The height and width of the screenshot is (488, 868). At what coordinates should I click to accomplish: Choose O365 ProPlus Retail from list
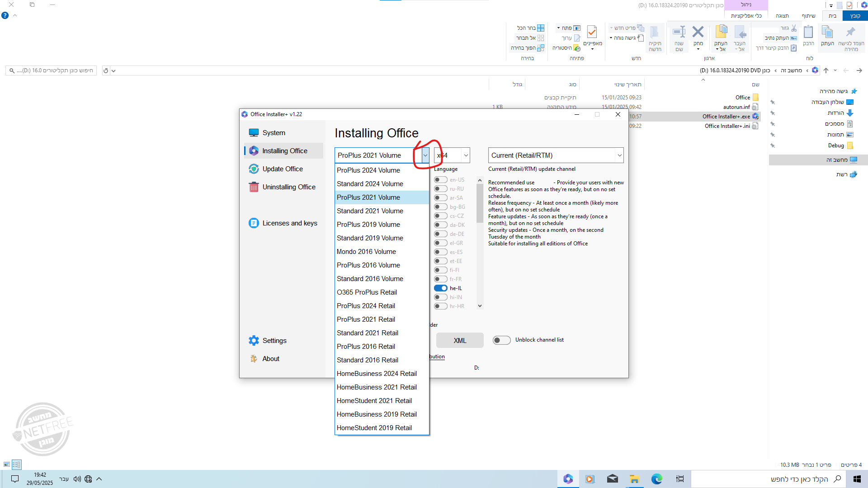(382, 292)
